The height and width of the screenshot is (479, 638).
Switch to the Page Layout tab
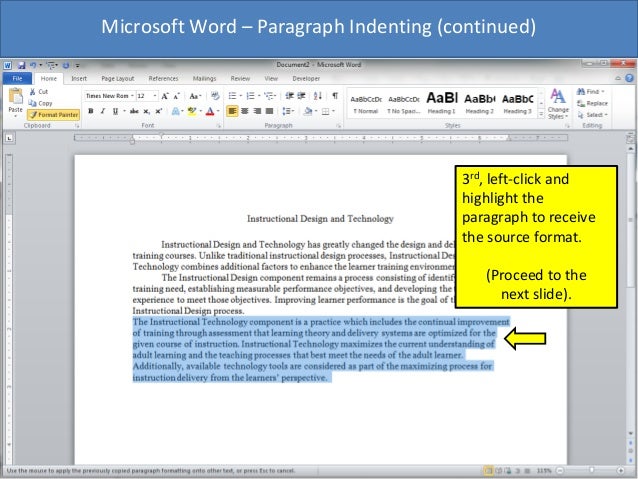pyautogui.click(x=118, y=78)
